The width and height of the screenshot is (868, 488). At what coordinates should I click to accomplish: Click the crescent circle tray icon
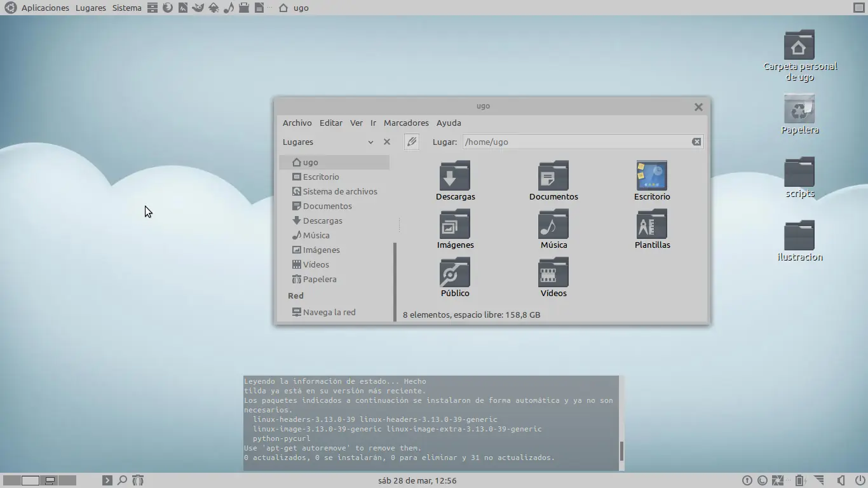coord(763,480)
